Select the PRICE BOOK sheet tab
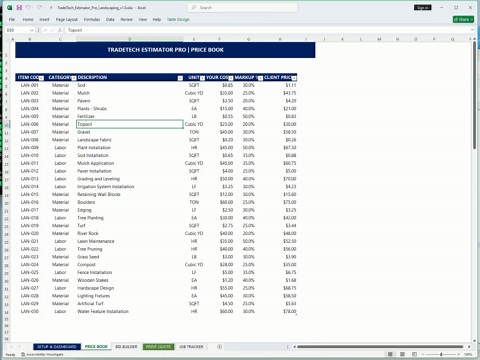The image size is (480, 360). [96, 347]
